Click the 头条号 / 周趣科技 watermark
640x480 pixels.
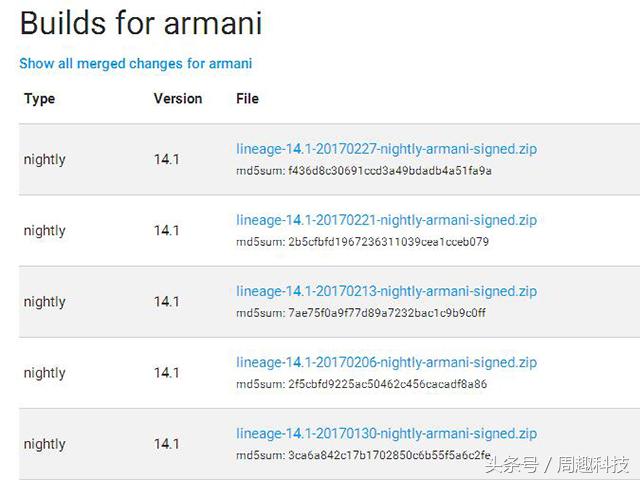tap(557, 465)
